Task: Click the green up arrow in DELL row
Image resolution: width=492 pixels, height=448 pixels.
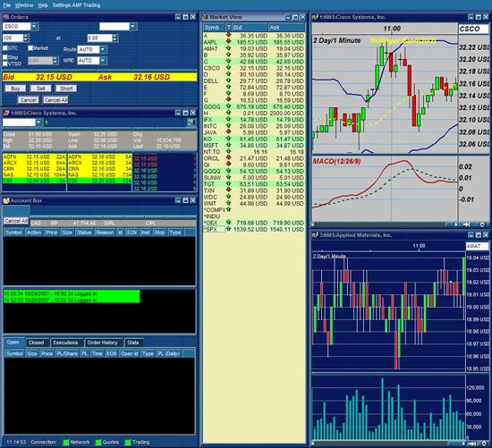Action: tap(228, 80)
